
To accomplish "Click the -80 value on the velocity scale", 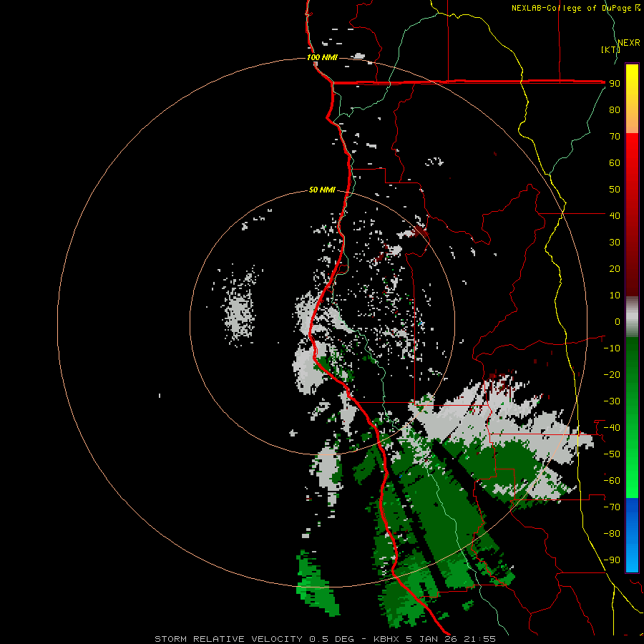I will [x=612, y=534].
